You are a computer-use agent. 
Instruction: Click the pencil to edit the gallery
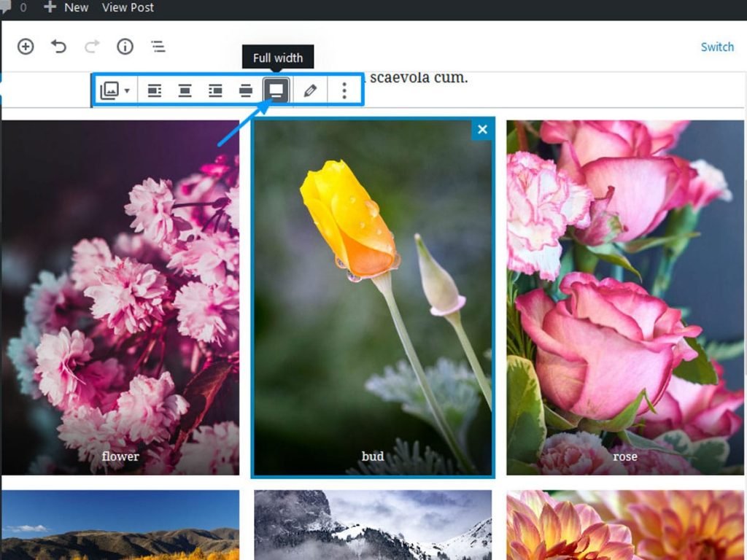click(x=309, y=90)
